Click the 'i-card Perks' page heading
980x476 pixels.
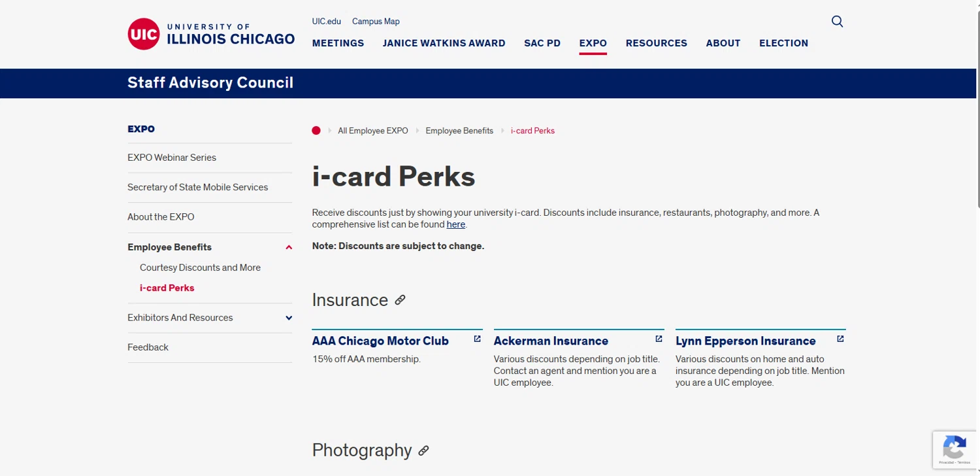tap(393, 177)
